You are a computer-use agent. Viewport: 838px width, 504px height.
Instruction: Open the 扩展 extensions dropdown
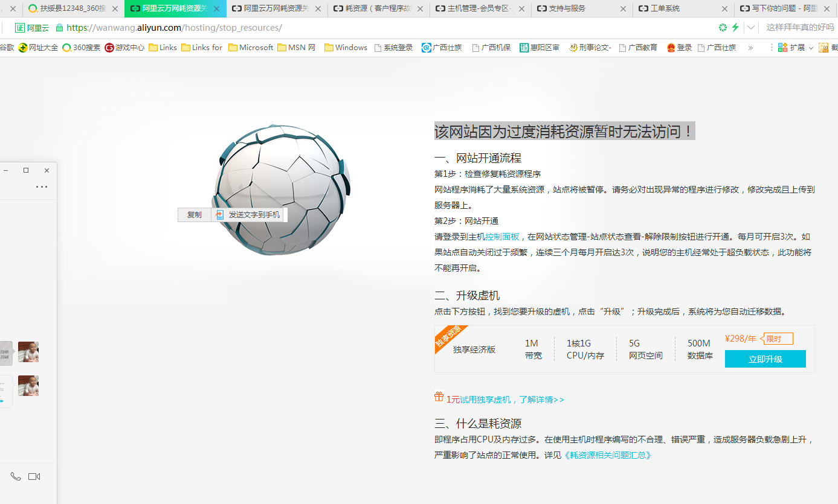(x=796, y=48)
